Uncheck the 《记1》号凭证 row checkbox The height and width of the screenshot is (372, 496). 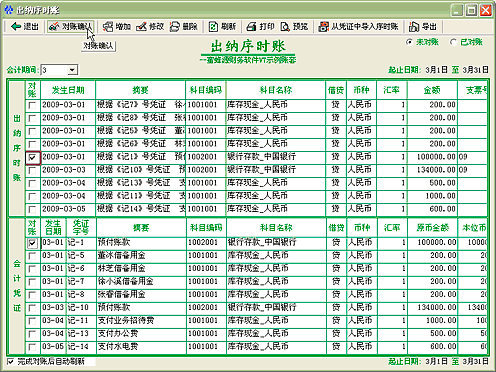pos(32,158)
